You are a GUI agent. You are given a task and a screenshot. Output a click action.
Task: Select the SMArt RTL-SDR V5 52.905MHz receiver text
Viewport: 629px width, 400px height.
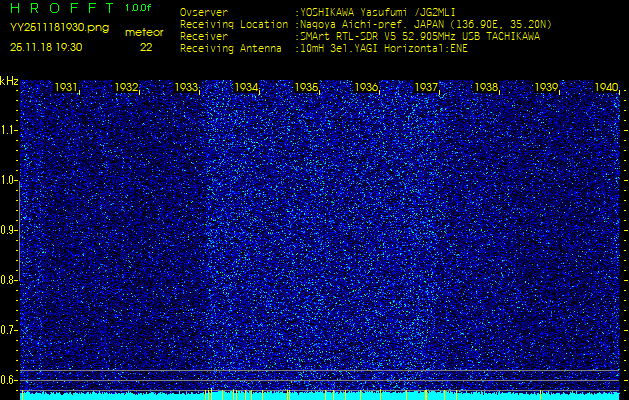[x=420, y=37]
